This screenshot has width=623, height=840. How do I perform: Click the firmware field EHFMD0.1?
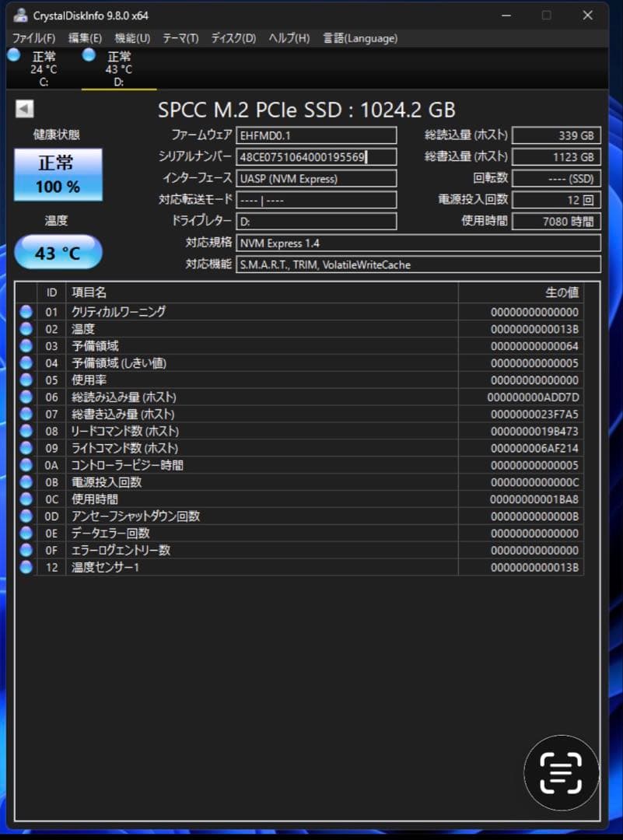pyautogui.click(x=316, y=135)
